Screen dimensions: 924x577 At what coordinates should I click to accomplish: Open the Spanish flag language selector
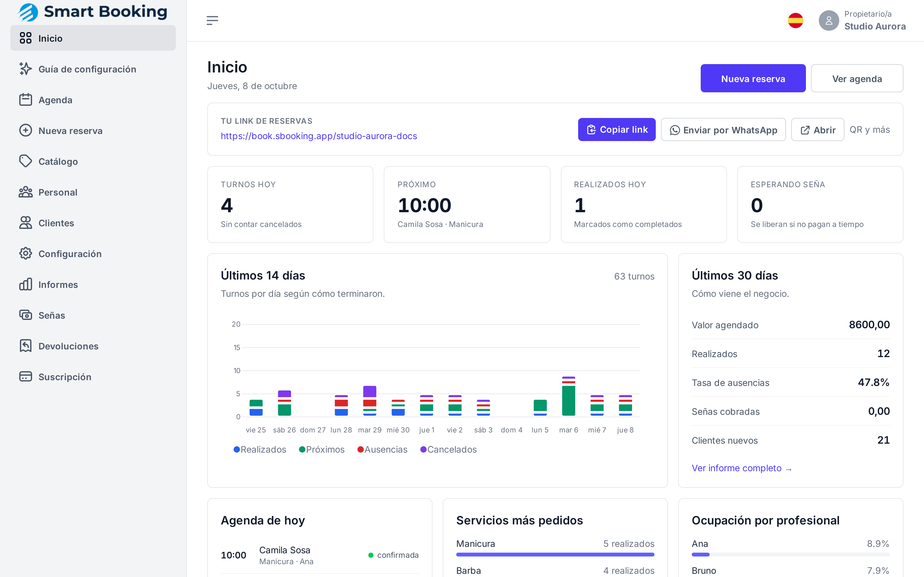click(795, 21)
